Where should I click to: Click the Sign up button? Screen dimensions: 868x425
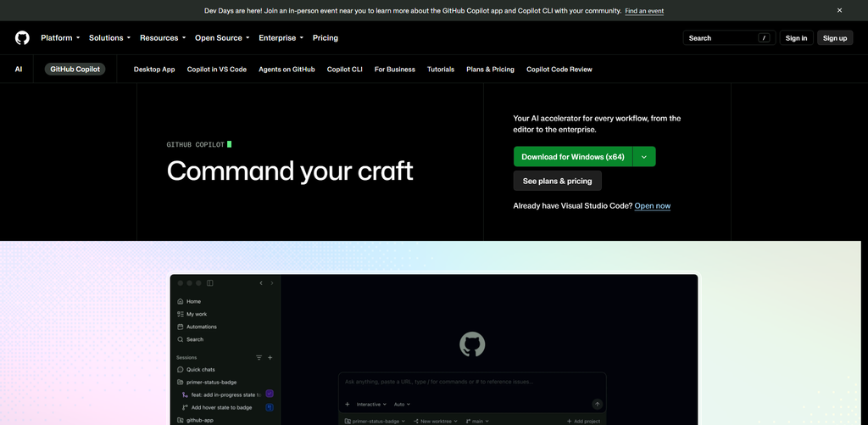click(x=835, y=37)
